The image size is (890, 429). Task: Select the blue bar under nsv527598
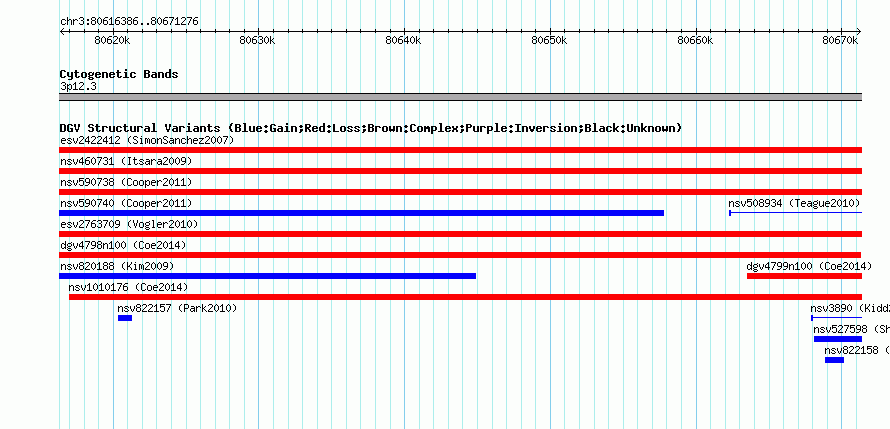pos(838,339)
